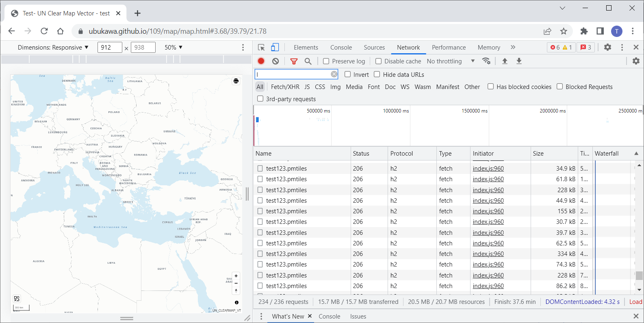This screenshot has width=644, height=323.
Task: Expand the Dimensions: Responsive dropdown
Action: (53, 48)
